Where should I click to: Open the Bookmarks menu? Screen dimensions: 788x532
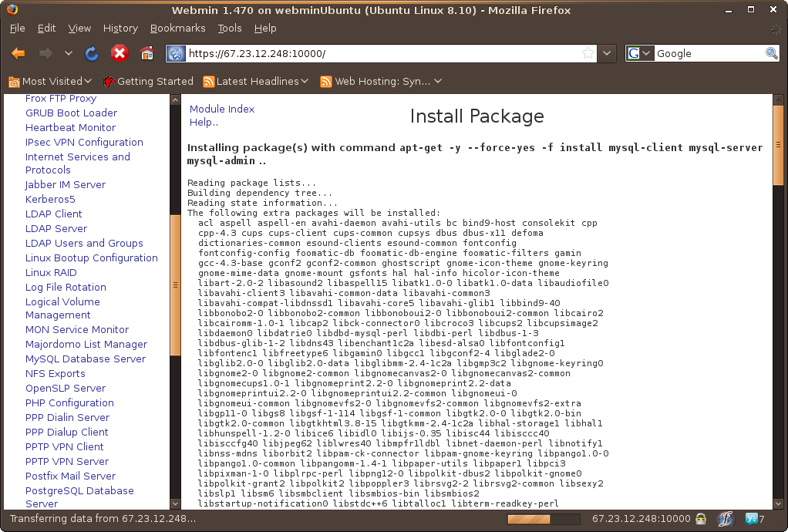(x=177, y=28)
